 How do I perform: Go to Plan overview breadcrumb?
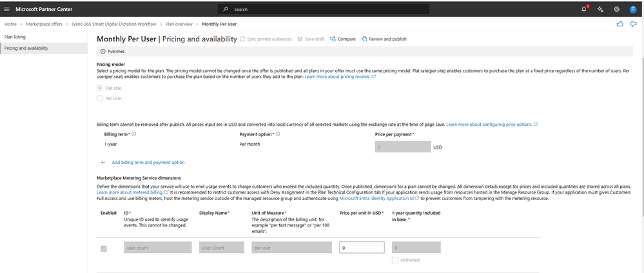click(x=179, y=25)
